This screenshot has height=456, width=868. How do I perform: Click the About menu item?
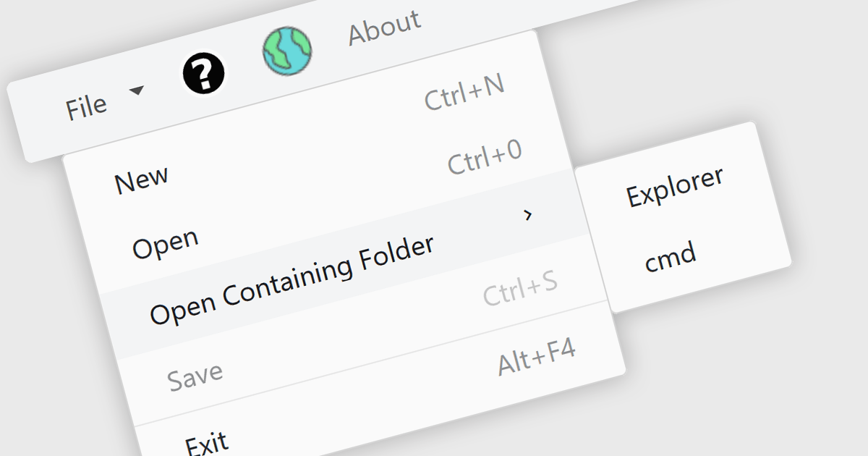click(x=384, y=28)
